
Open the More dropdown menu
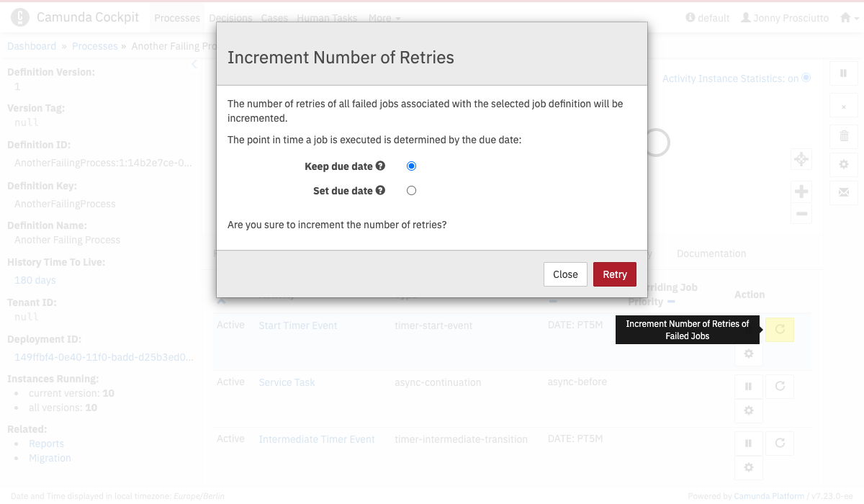384,18
